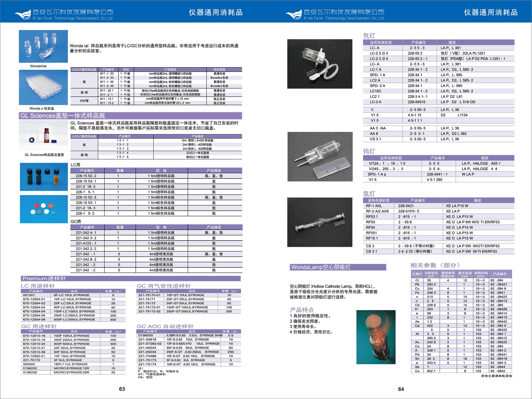Click the 仪器通用消耗品 title on page 63
The height and width of the screenshot is (399, 532).
[216, 12]
